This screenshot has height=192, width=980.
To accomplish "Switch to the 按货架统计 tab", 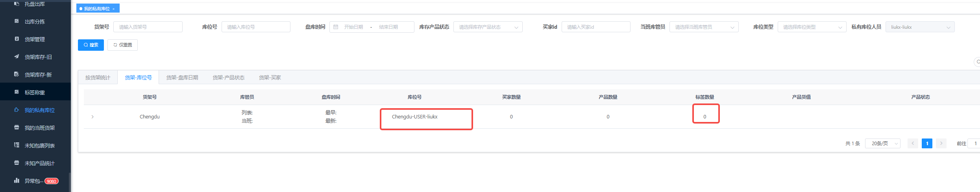I will (98, 78).
